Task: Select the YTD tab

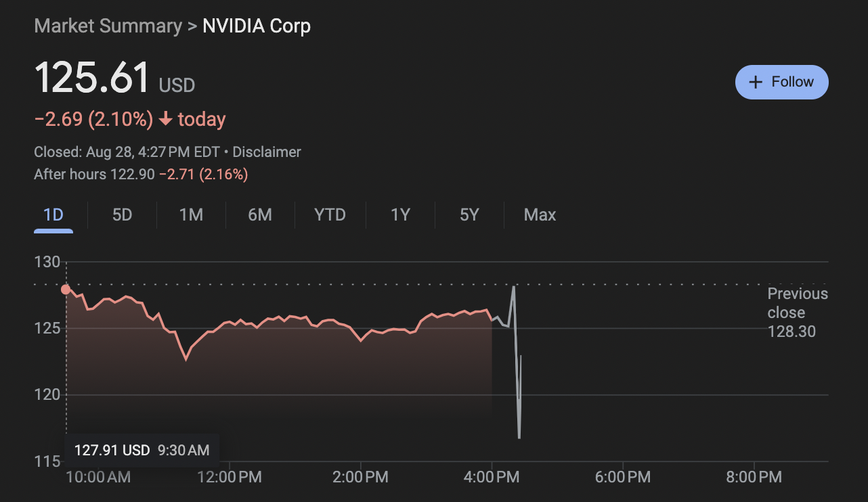Action: [x=330, y=215]
